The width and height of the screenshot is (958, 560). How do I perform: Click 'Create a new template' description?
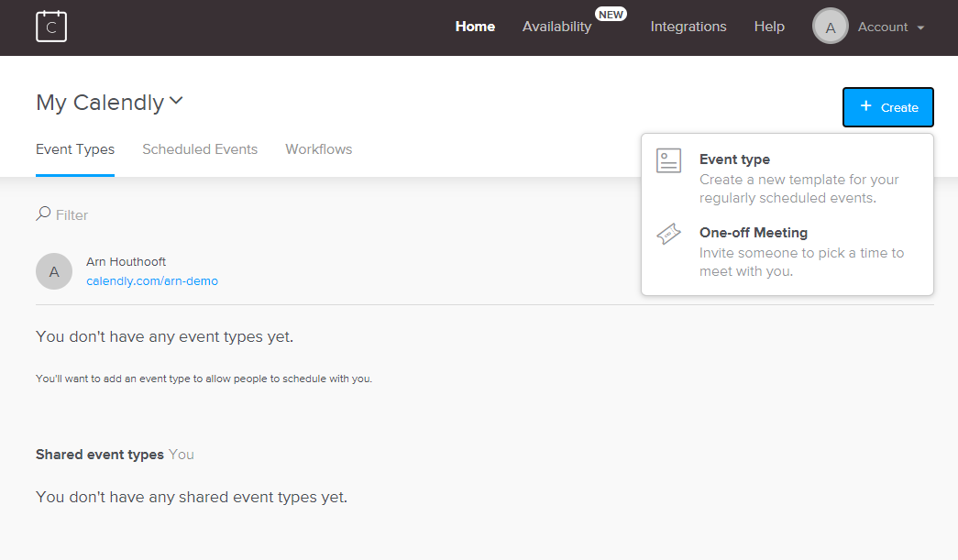click(799, 189)
